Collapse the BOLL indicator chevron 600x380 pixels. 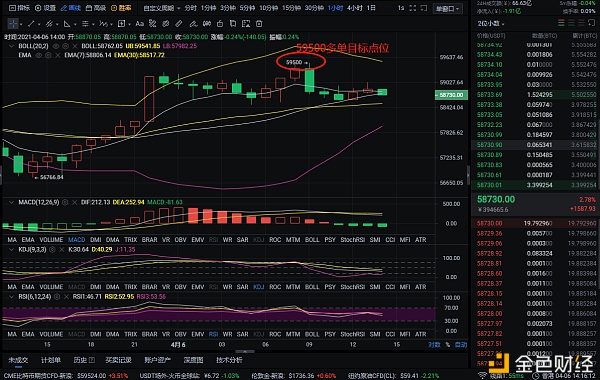coord(11,46)
